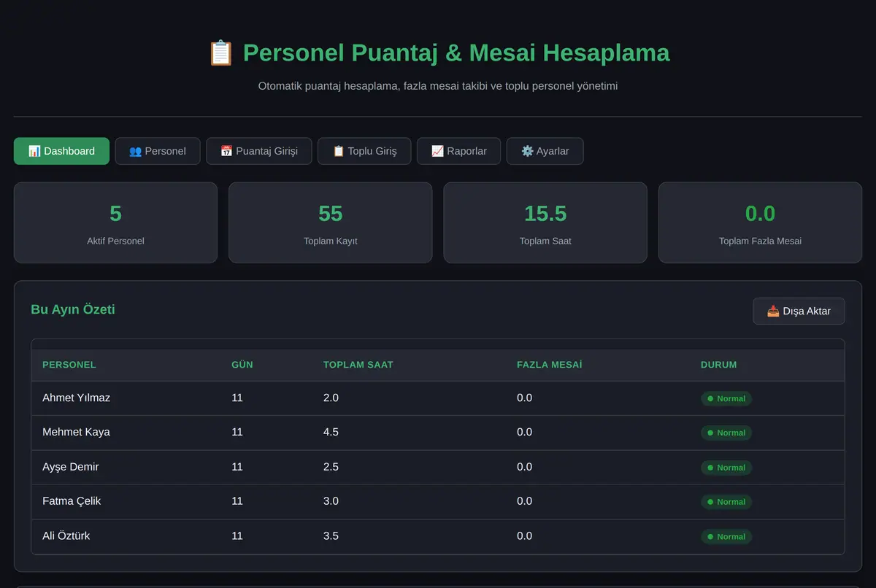Click the Normal status badge for Mehmet Kaya
The width and height of the screenshot is (876, 588).
[726, 433]
